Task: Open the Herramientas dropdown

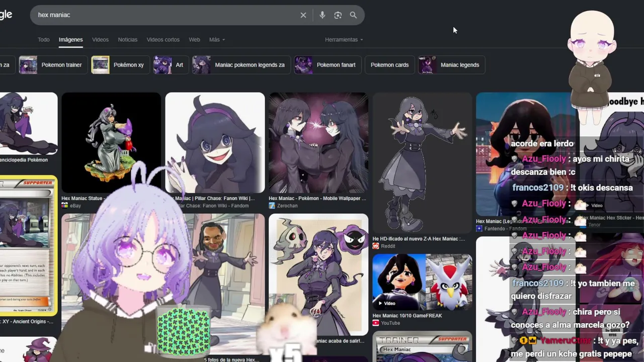Action: tap(344, 40)
